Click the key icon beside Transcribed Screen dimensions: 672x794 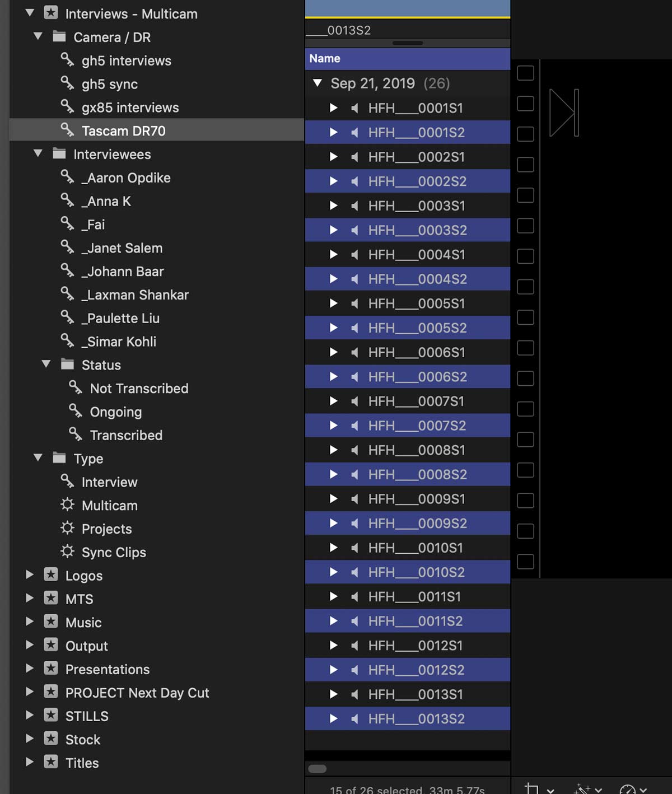coord(76,434)
